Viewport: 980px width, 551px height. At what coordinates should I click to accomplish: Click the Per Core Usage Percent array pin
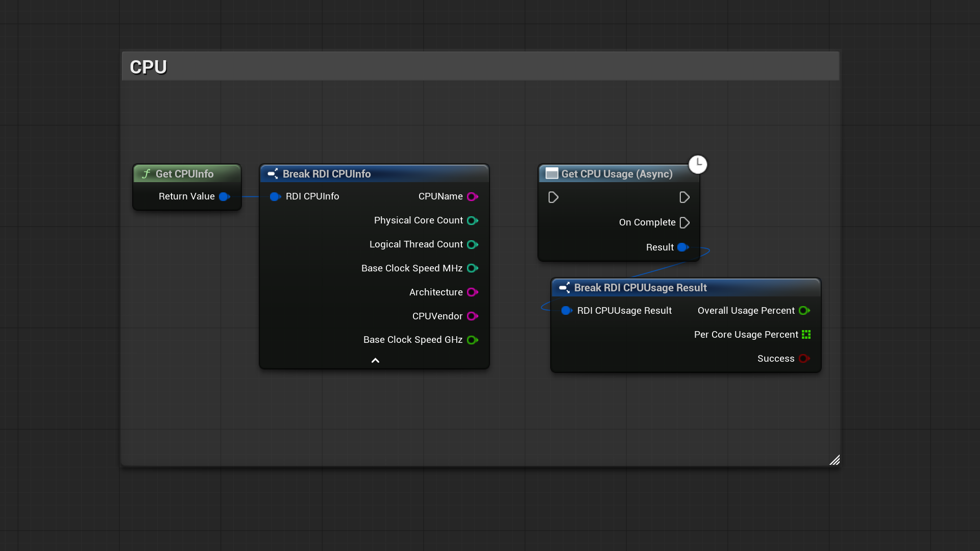click(x=806, y=335)
